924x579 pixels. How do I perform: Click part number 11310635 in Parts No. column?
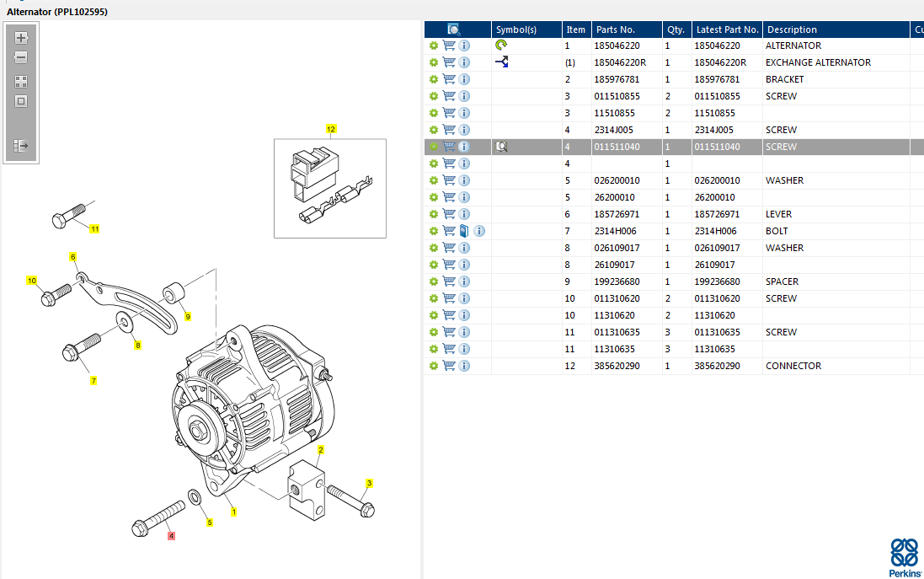pyautogui.click(x=615, y=349)
